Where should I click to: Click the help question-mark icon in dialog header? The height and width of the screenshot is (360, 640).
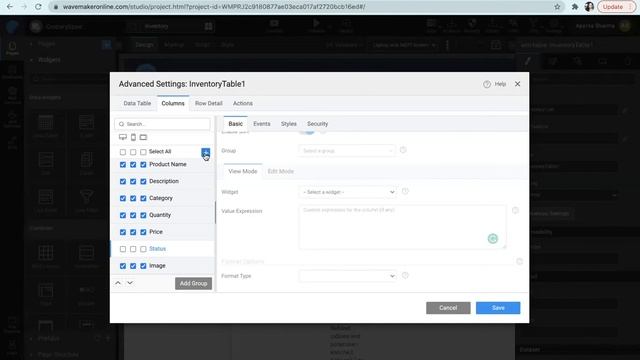click(487, 84)
